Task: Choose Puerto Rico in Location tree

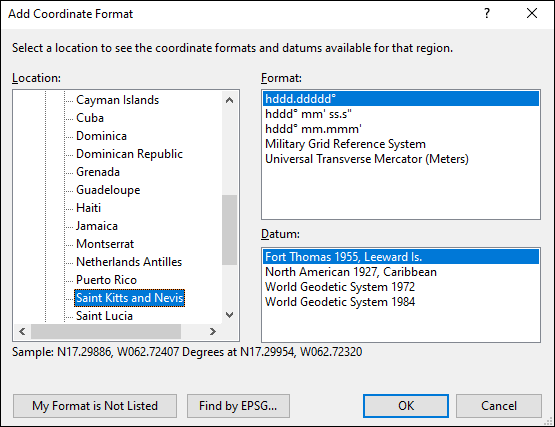Action: tap(106, 280)
